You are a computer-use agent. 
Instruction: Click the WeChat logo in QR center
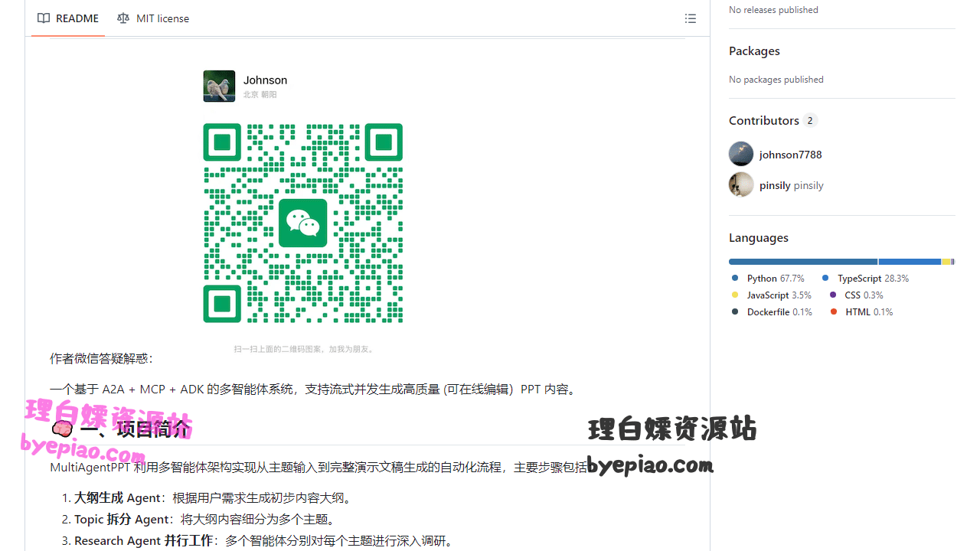(x=303, y=223)
